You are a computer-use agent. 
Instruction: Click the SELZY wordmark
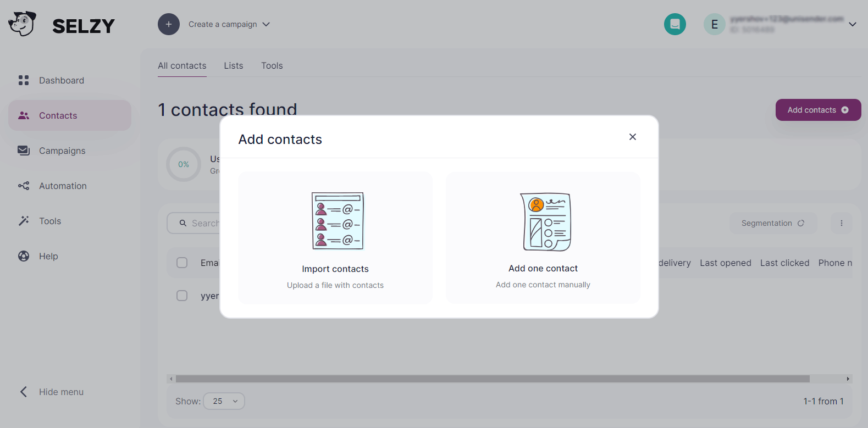coord(84,26)
